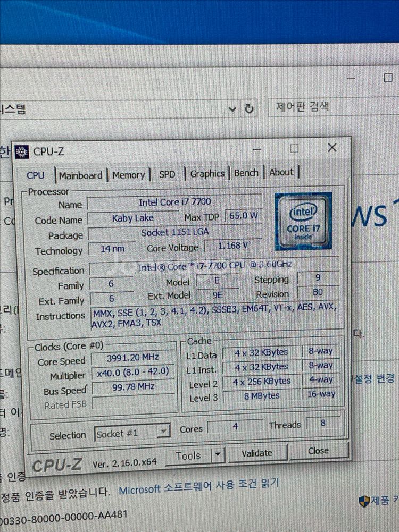Select the SPD tab
Image resolution: width=399 pixels, height=532 pixels.
pyautogui.click(x=167, y=174)
